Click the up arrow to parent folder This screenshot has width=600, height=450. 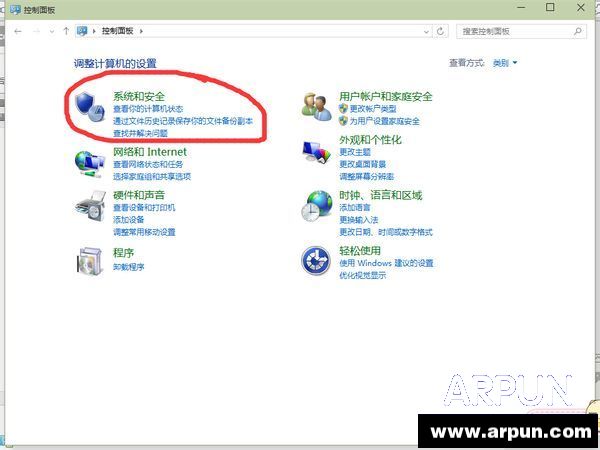coord(66,31)
